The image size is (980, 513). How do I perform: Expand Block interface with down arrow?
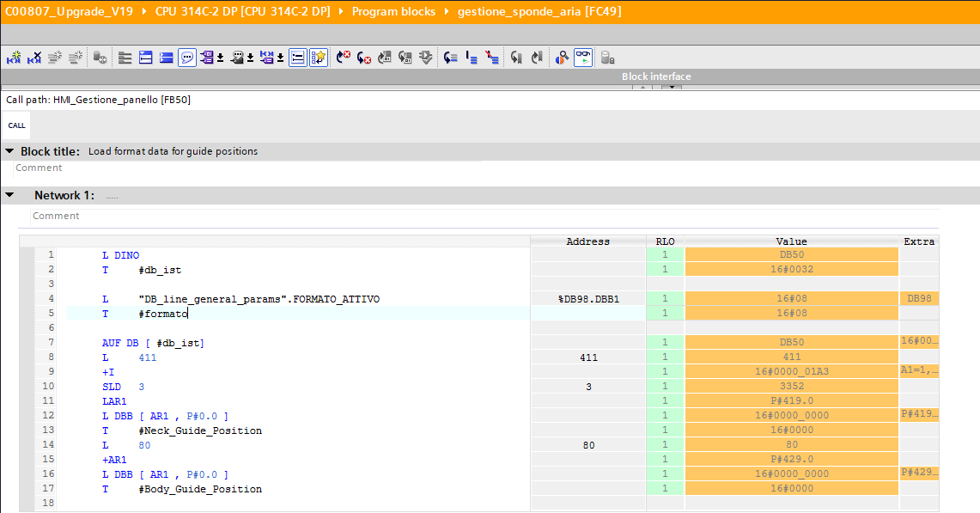(672, 87)
